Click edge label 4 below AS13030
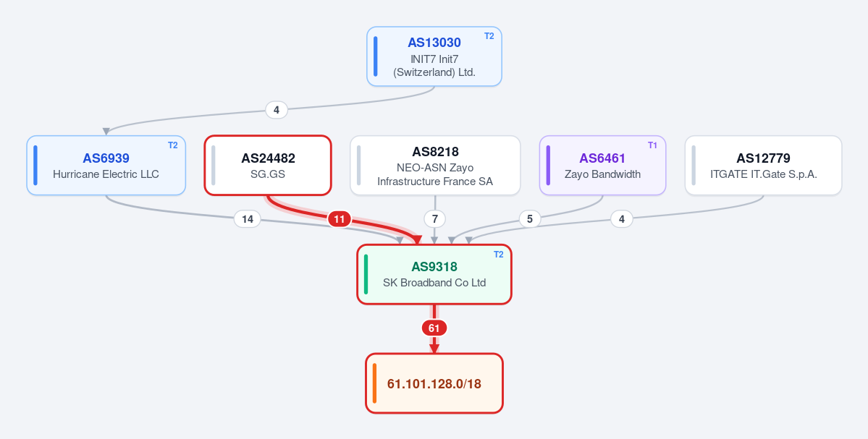The width and height of the screenshot is (868, 439). pyautogui.click(x=277, y=110)
